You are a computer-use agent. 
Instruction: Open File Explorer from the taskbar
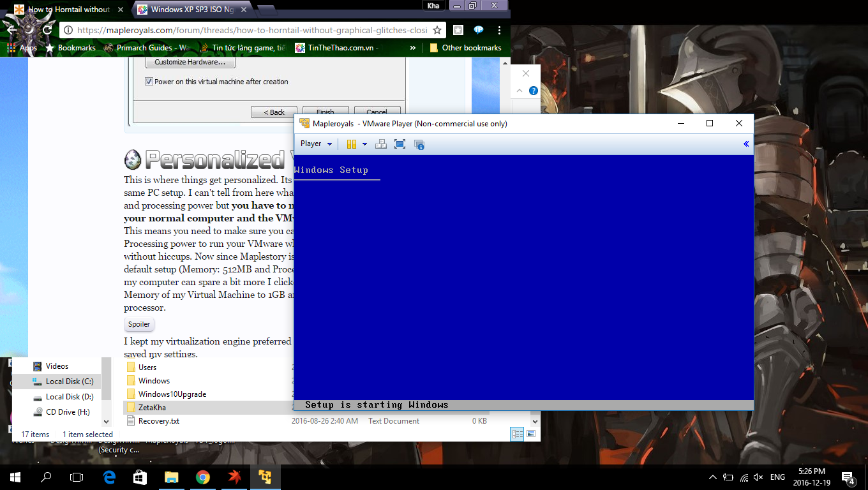pos(171,477)
